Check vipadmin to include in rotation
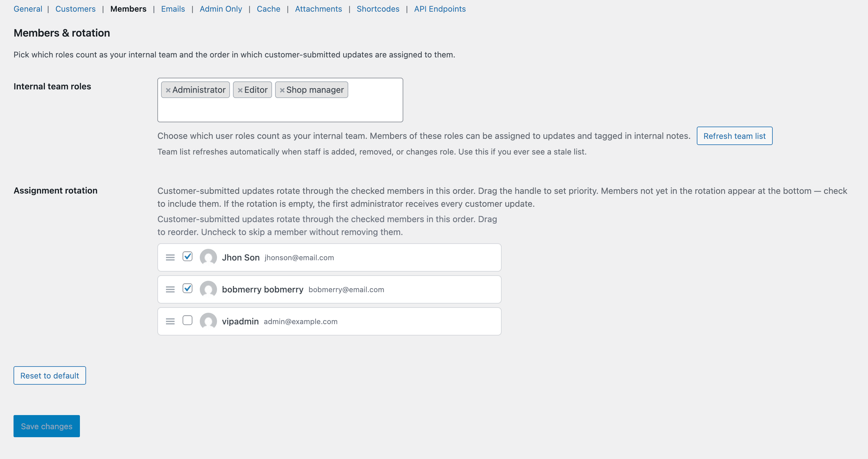This screenshot has width=868, height=459. tap(187, 320)
